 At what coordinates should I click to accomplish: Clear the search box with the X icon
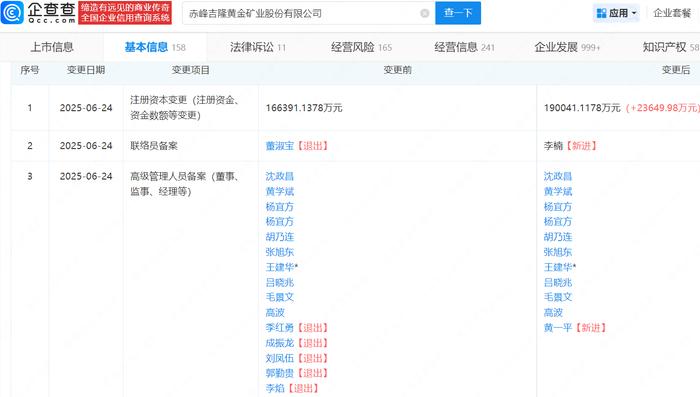[425, 13]
